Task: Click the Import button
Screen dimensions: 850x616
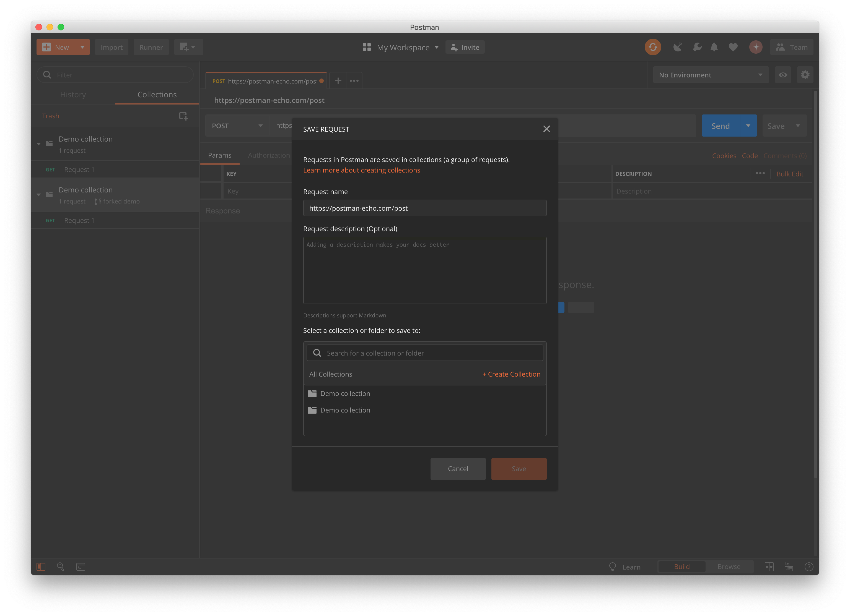Action: tap(111, 47)
